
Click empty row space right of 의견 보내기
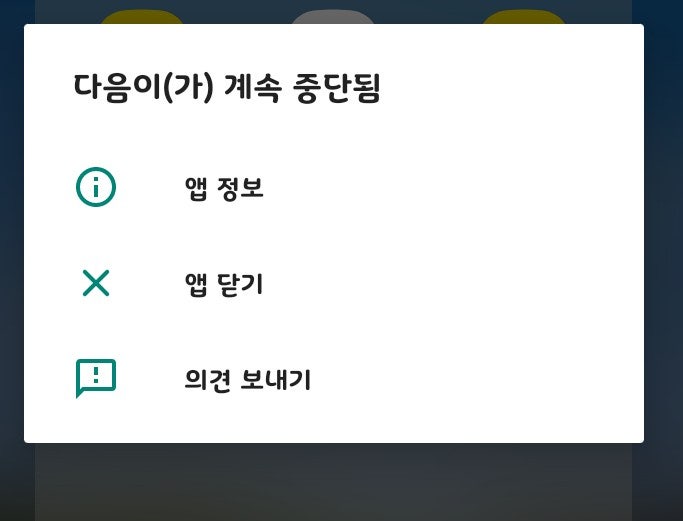pos(477,379)
